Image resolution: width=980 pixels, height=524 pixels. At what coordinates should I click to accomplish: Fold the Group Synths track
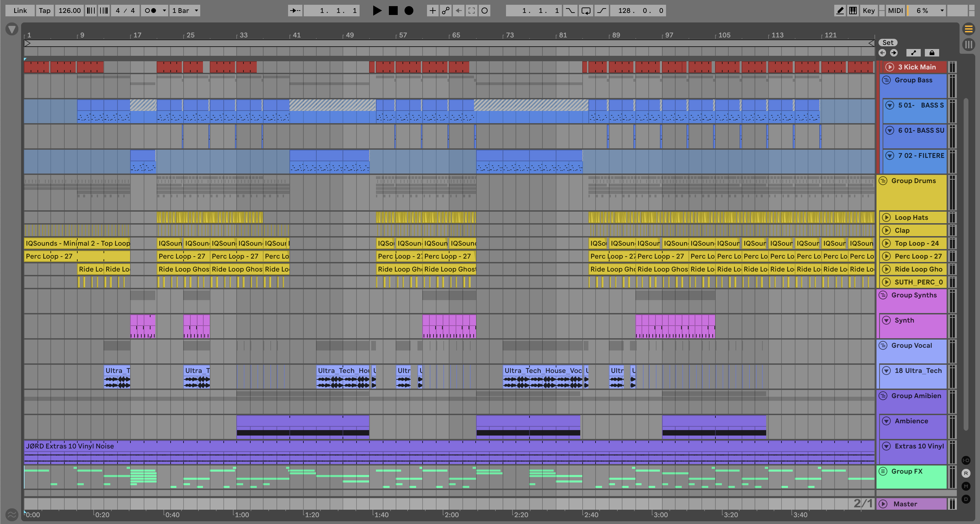(883, 295)
